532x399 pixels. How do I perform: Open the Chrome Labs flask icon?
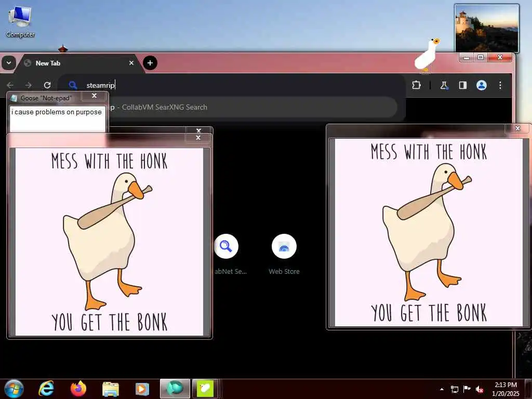coord(444,85)
